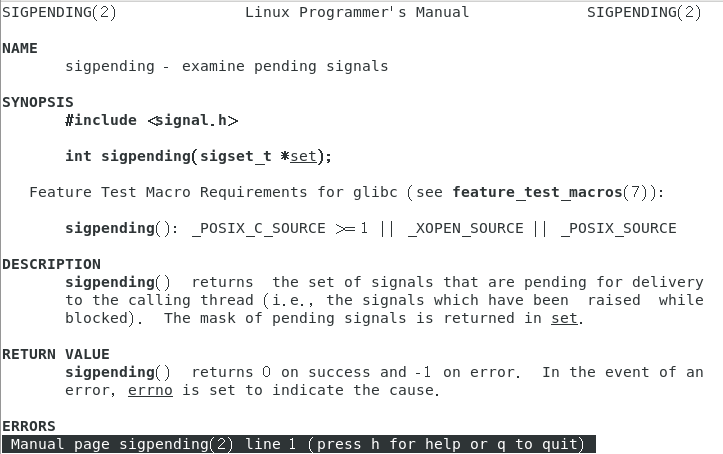The width and height of the screenshot is (723, 454).
Task: Click the RETURN VALUE section heading
Action: (x=55, y=354)
